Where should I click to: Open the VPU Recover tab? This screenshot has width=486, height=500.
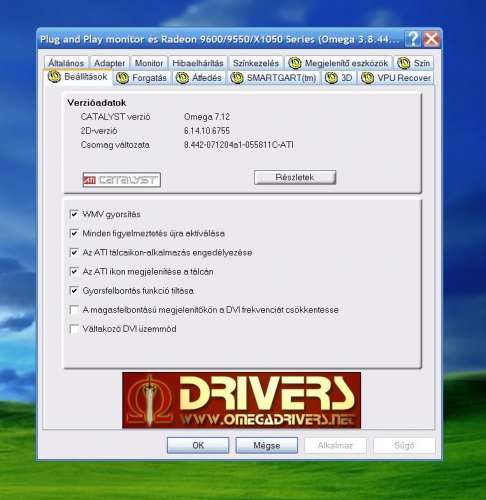pos(396,78)
